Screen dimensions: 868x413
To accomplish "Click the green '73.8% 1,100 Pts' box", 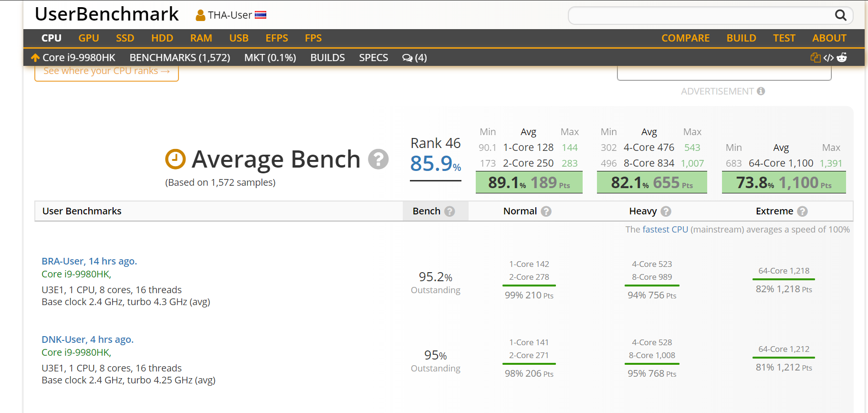I will 784,182.
